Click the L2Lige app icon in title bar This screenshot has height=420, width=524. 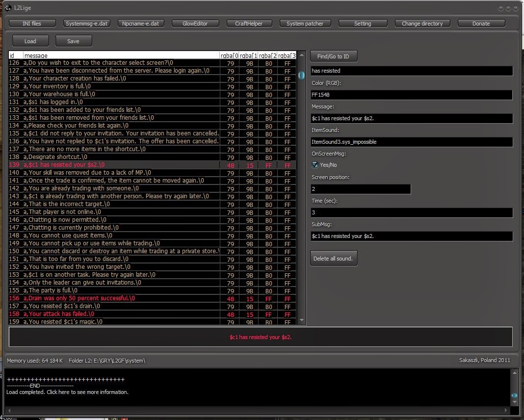[8, 8]
